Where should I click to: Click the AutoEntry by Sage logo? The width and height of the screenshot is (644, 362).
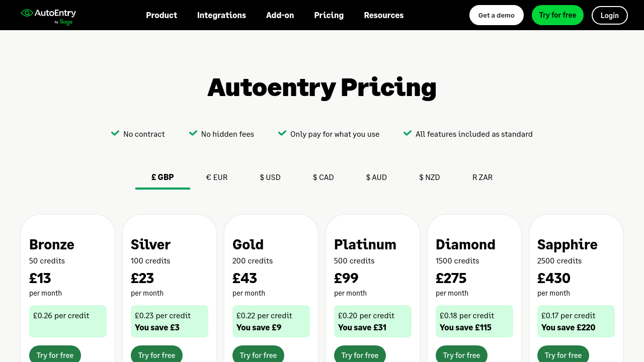(48, 15)
